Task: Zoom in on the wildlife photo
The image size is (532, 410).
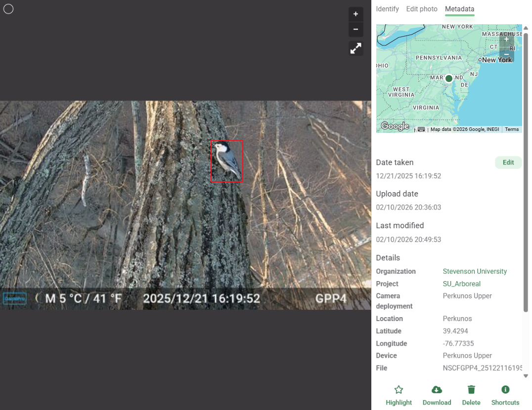Action: pos(355,14)
